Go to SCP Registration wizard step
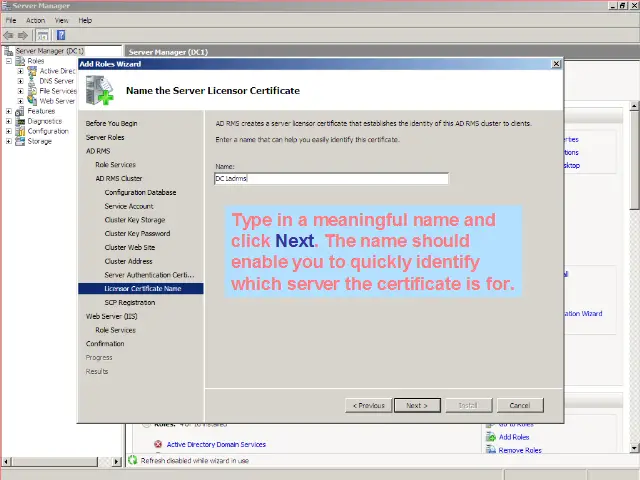This screenshot has width=640, height=480. (x=130, y=302)
